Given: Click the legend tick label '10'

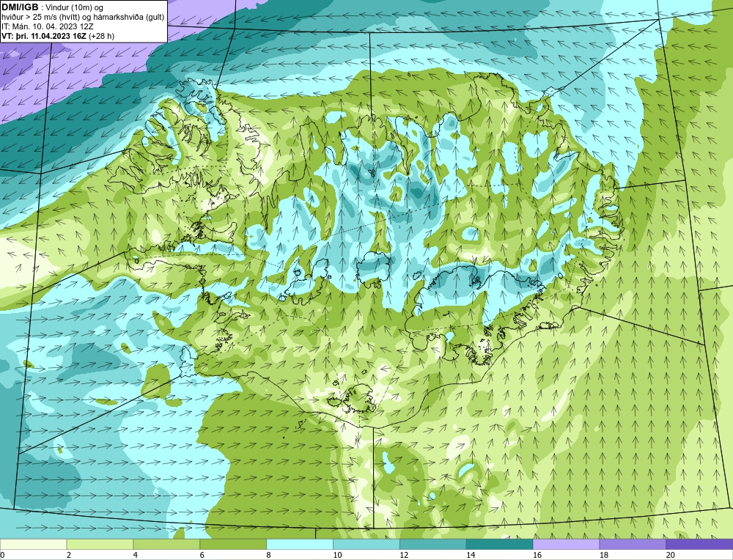Looking at the screenshot, I should point(337,555).
